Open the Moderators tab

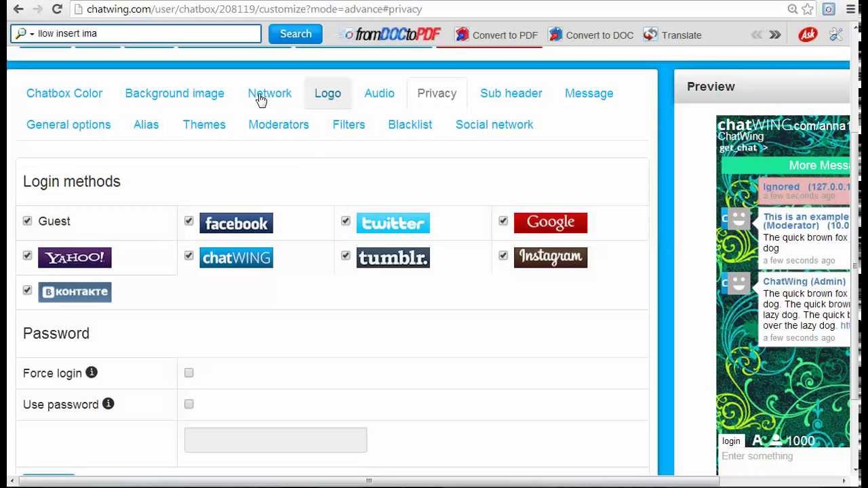point(279,125)
